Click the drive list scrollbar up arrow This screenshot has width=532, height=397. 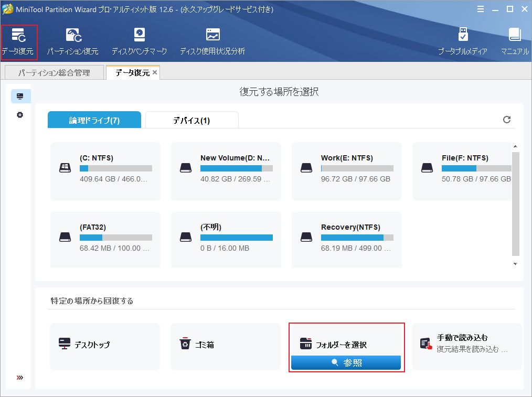515,146
